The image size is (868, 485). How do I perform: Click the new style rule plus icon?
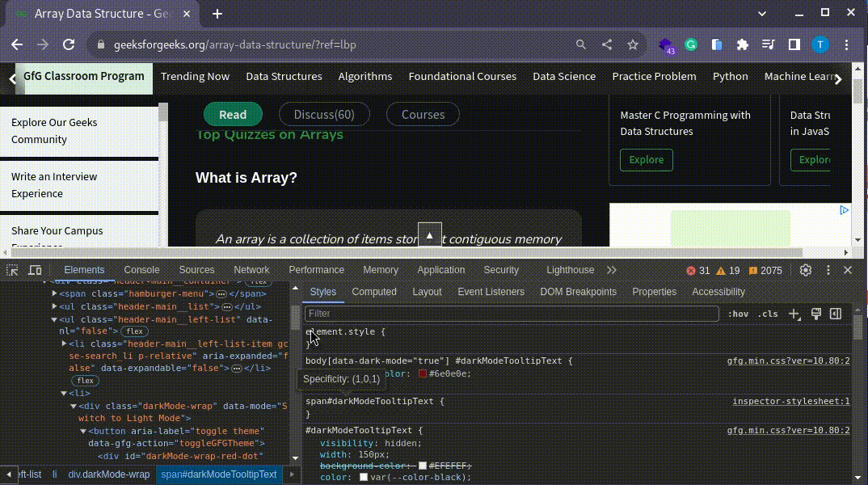tap(794, 314)
